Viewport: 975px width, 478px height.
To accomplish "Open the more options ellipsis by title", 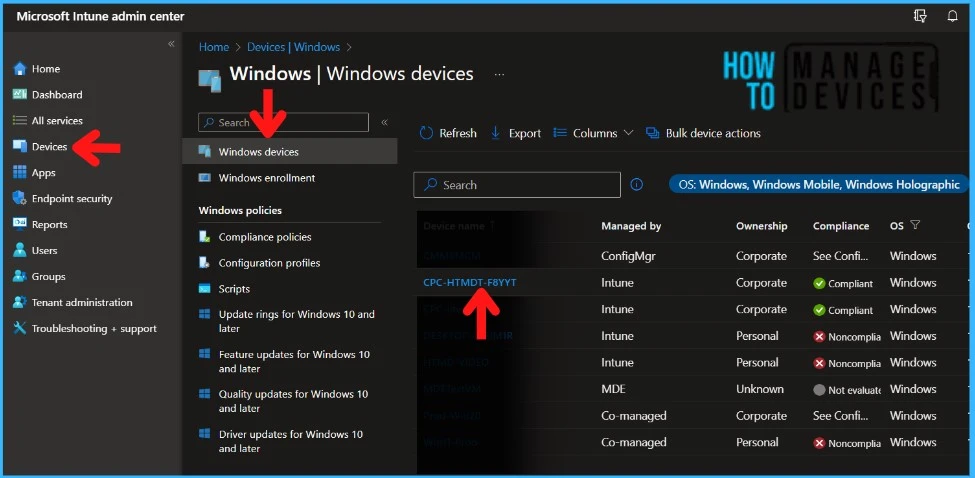I will (x=499, y=75).
